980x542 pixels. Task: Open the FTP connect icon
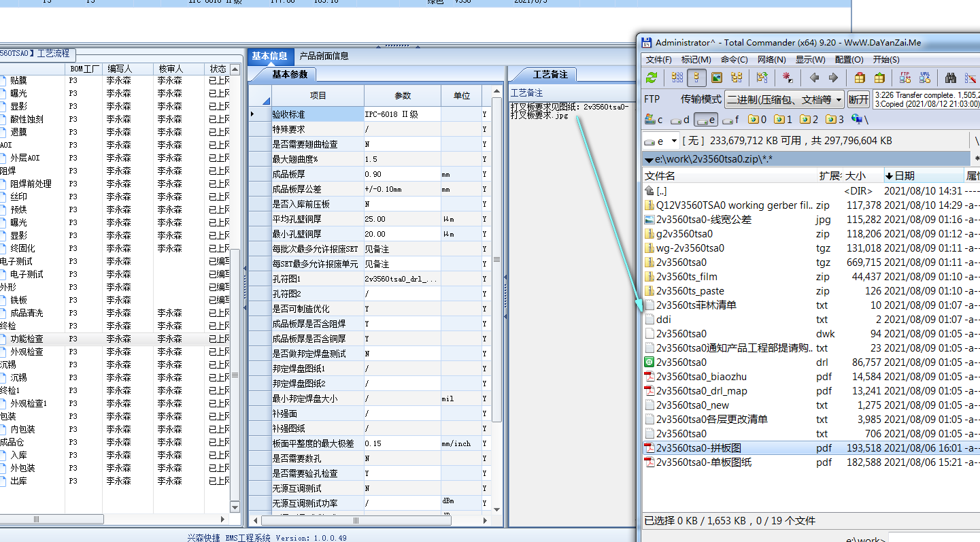click(x=905, y=78)
